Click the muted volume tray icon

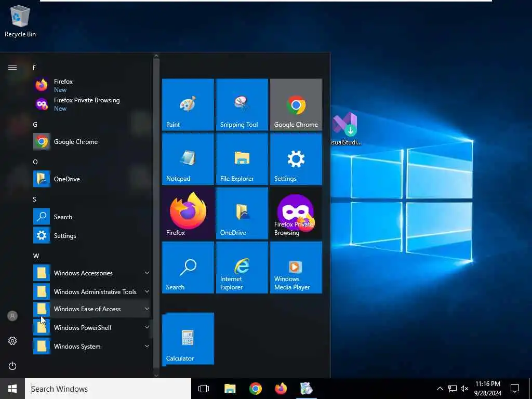pos(464,389)
